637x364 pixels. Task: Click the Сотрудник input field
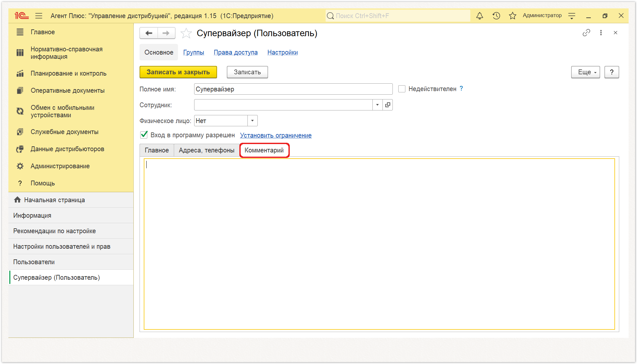283,105
